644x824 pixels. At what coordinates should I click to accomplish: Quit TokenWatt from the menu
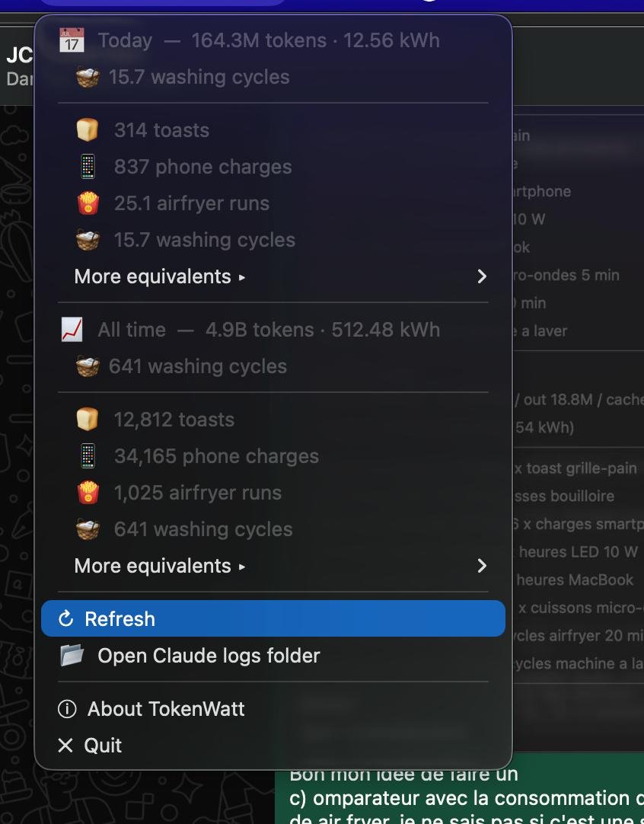(x=273, y=745)
